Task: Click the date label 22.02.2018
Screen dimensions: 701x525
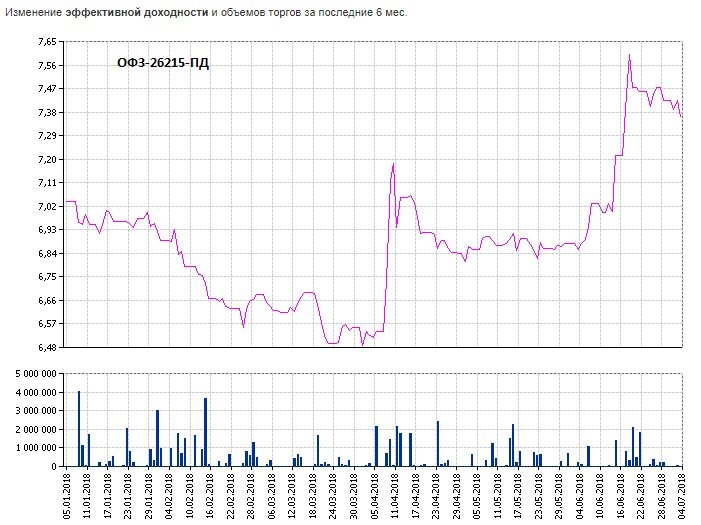Action: point(231,497)
